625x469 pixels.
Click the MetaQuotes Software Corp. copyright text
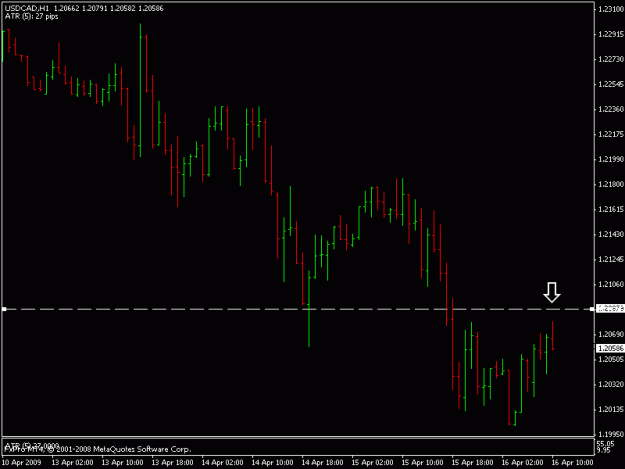(x=98, y=449)
